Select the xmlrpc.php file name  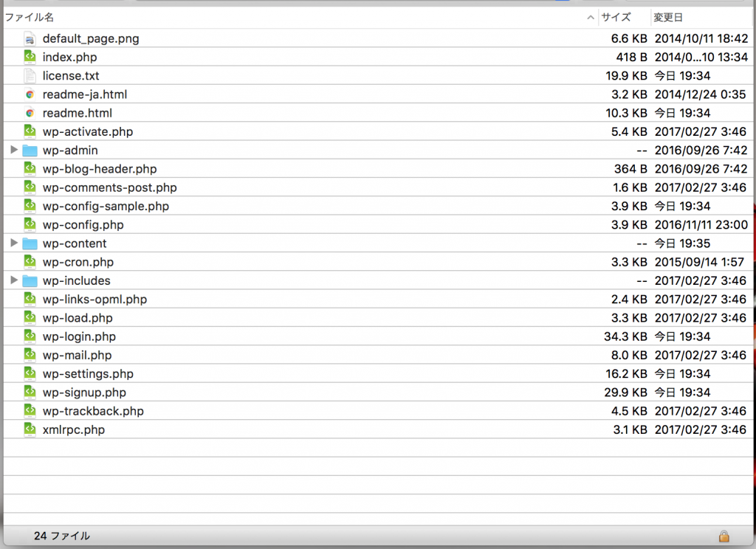click(x=73, y=429)
